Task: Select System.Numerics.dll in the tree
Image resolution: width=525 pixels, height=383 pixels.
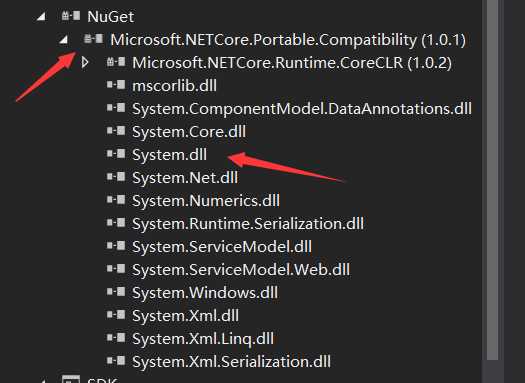Action: (206, 201)
